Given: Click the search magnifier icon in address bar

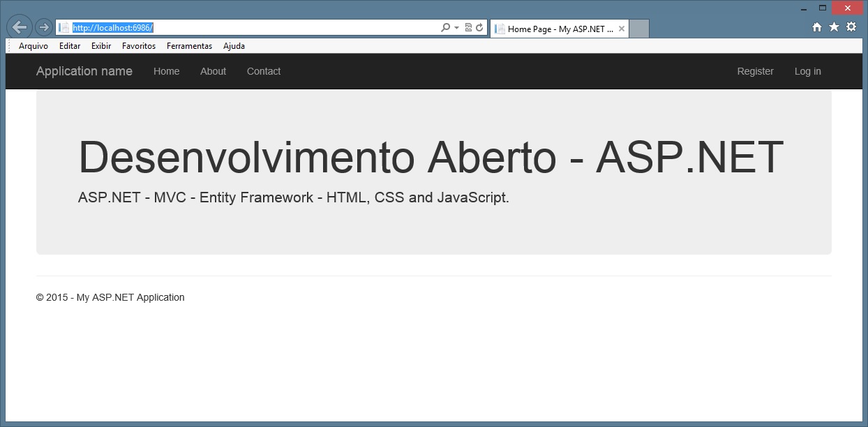Looking at the screenshot, I should 445,28.
